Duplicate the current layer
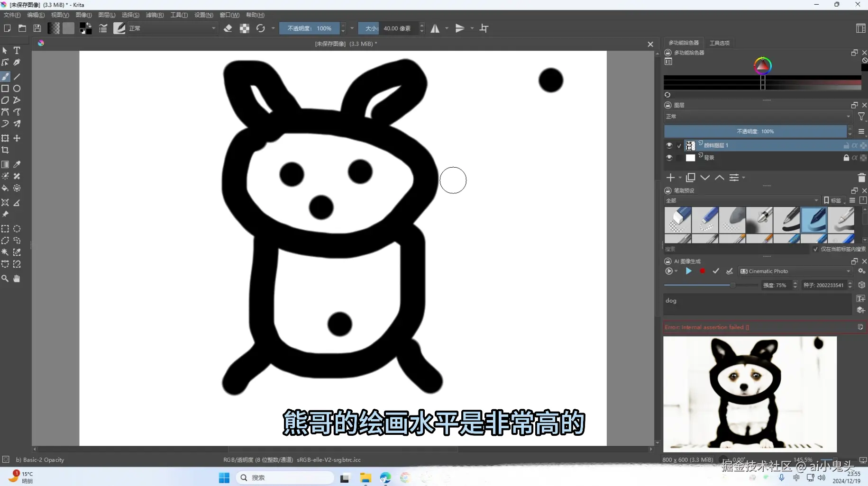 point(691,178)
